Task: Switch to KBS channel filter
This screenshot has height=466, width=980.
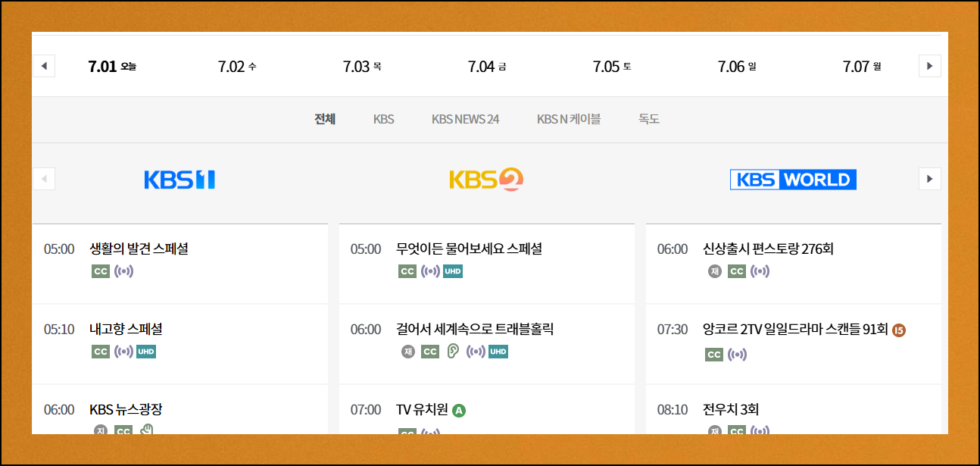Action: (384, 119)
